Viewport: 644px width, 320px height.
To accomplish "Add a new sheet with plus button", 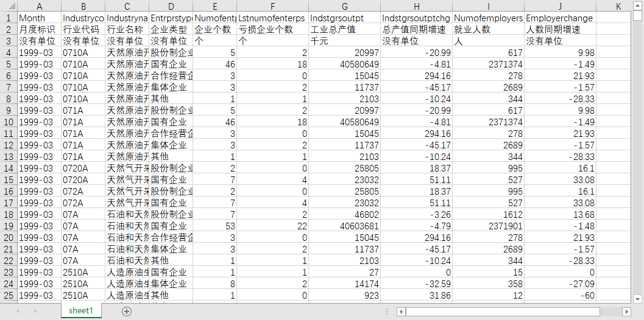I will [127, 311].
